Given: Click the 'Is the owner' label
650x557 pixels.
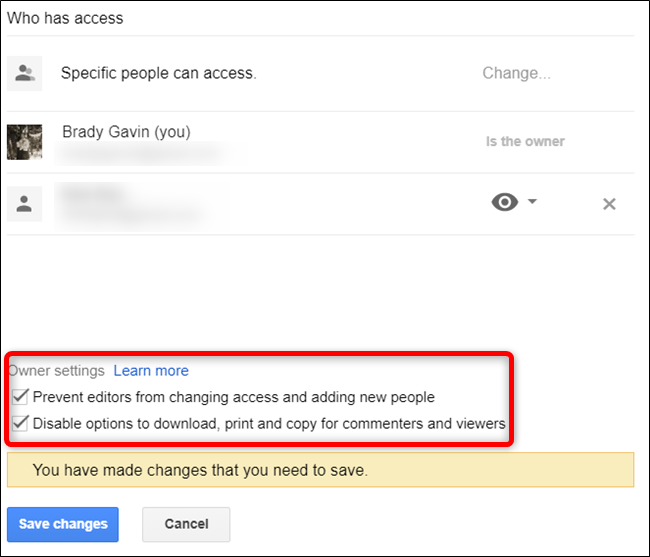Looking at the screenshot, I should 525,142.
